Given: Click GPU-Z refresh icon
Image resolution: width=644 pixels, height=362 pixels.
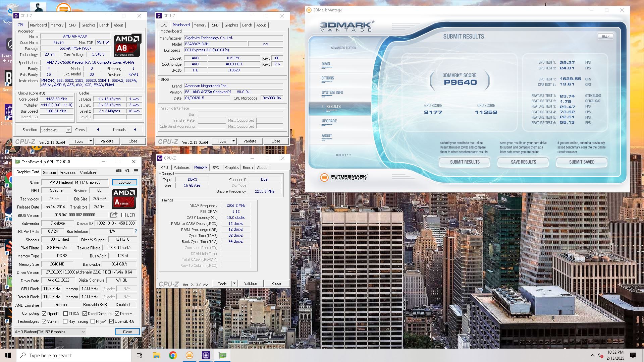Looking at the screenshot, I should click(x=127, y=171).
